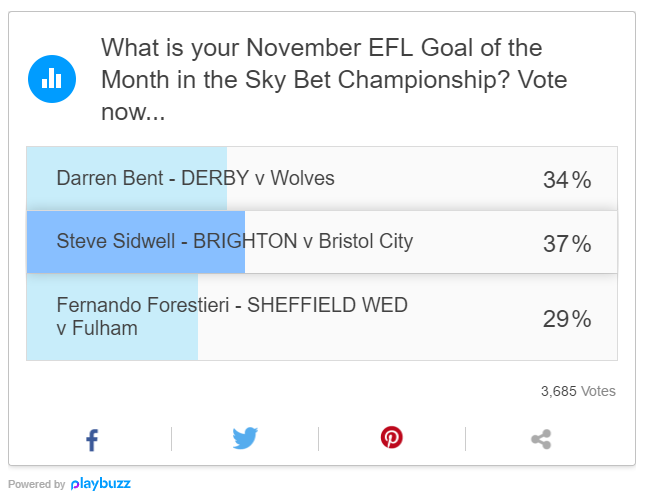Click the 'v Fulham' second line text
The height and width of the screenshot is (501, 650).
click(x=97, y=328)
